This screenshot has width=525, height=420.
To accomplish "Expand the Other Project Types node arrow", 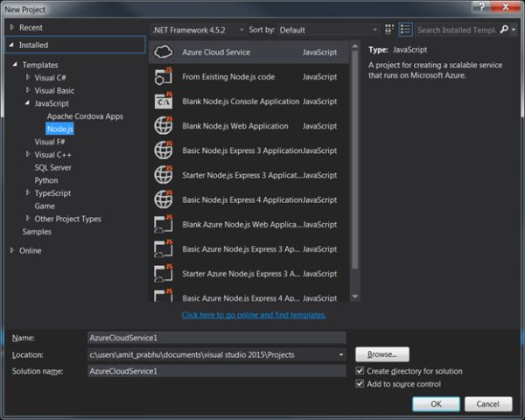I will coord(28,218).
